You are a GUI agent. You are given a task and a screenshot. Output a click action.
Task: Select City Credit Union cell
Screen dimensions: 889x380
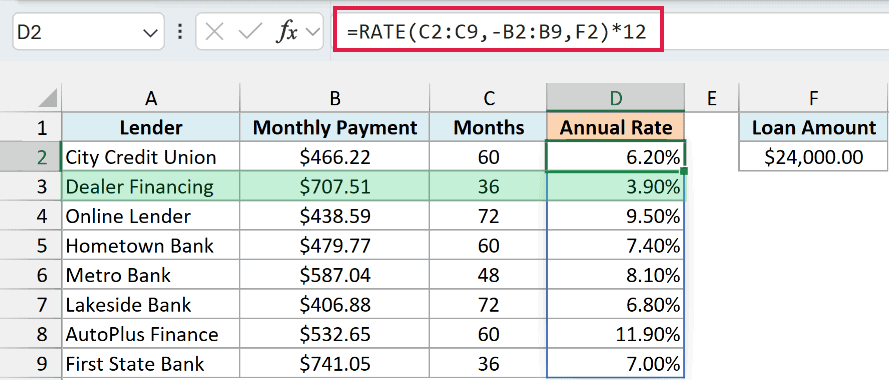[x=150, y=157]
